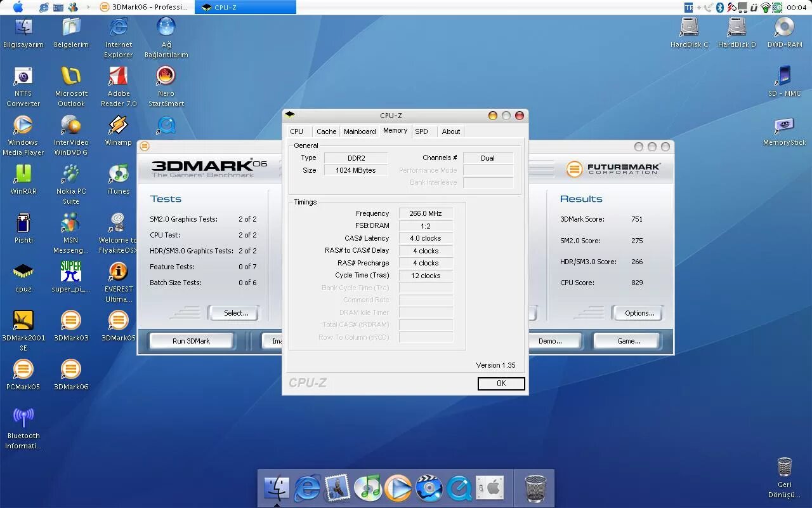Open System Preferences in the dock
This screenshot has width=812, height=508.
pos(490,488)
